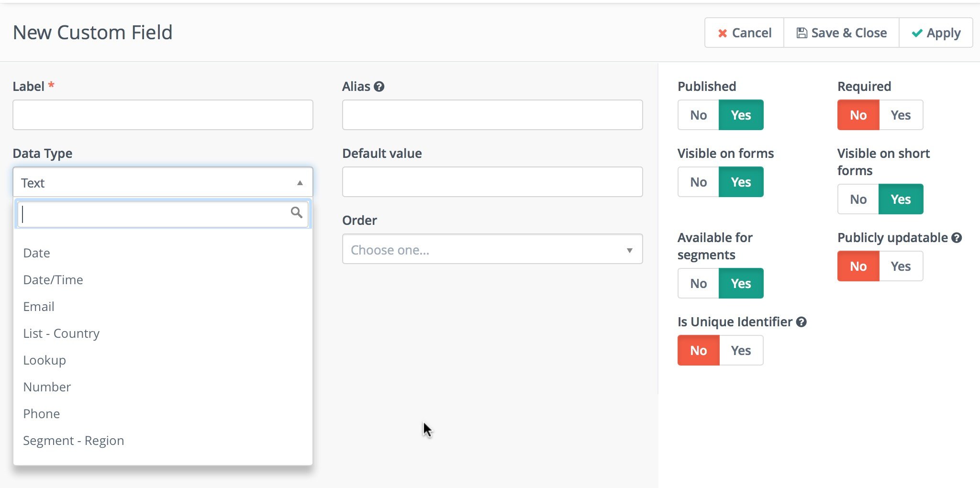Click the required asterisk next to Label
This screenshot has width=980, height=488.
pyautogui.click(x=51, y=86)
